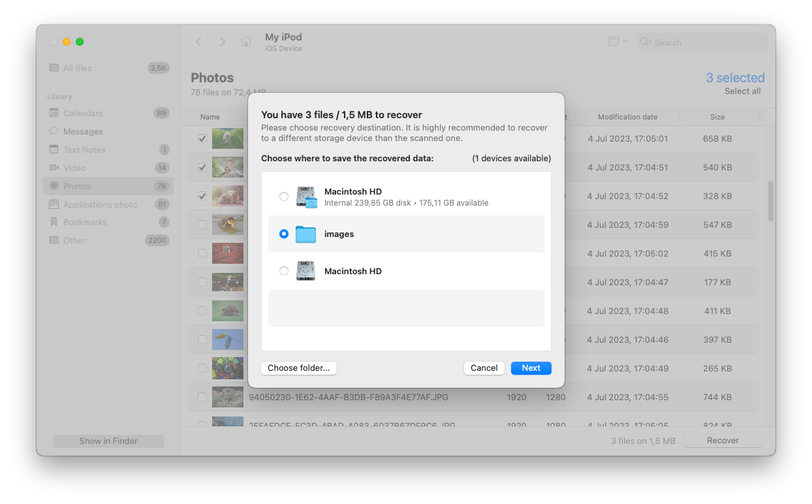Check the 397 KB photo checkbox
This screenshot has height=504, width=812.
click(202, 339)
